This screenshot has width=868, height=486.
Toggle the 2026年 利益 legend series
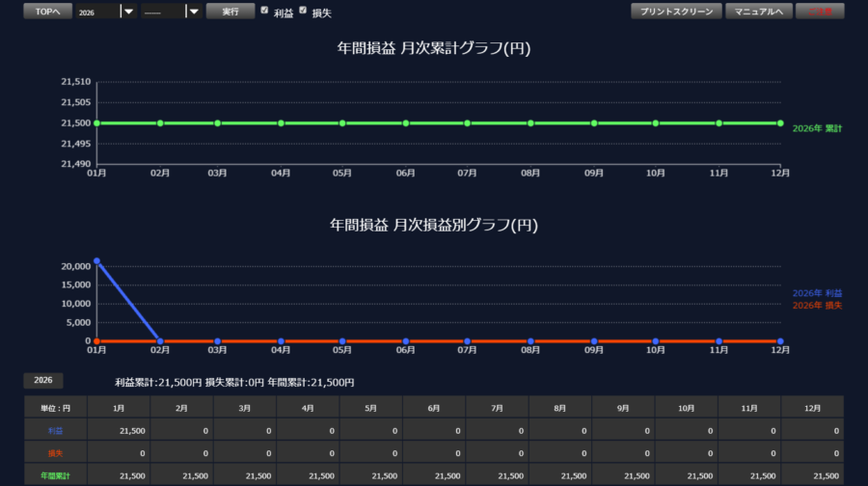(817, 293)
